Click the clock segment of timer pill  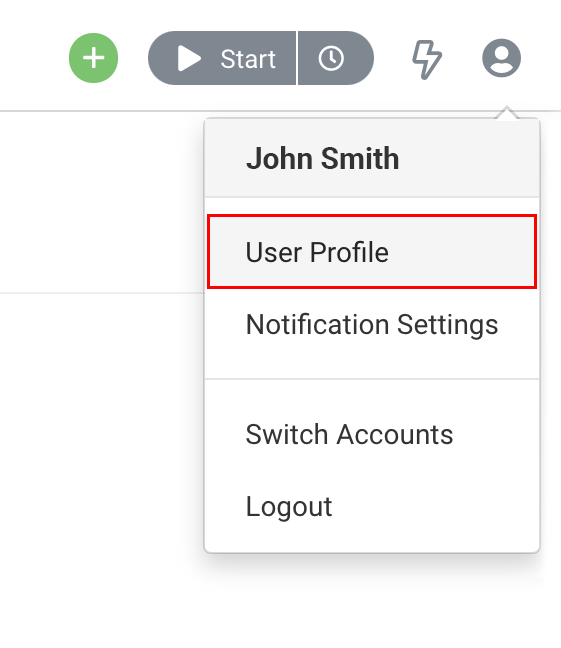point(336,58)
